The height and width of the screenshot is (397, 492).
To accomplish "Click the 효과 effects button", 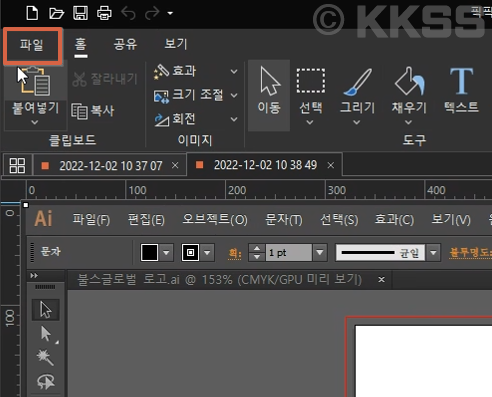I will pyautogui.click(x=175, y=71).
